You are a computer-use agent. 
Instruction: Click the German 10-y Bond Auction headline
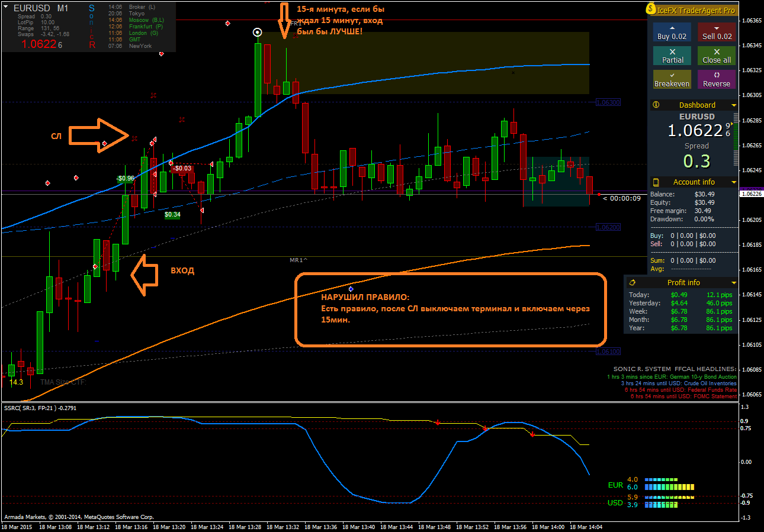[x=672, y=376]
